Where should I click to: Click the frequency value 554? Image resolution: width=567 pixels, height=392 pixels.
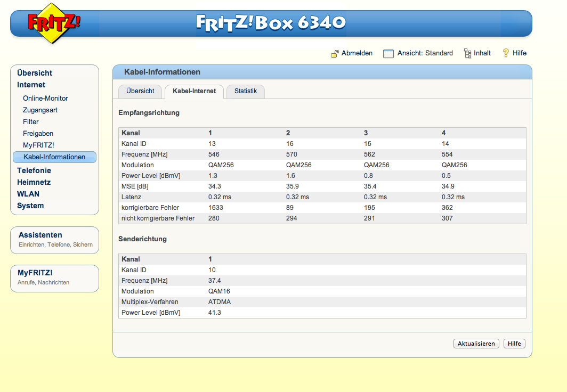[447, 154]
